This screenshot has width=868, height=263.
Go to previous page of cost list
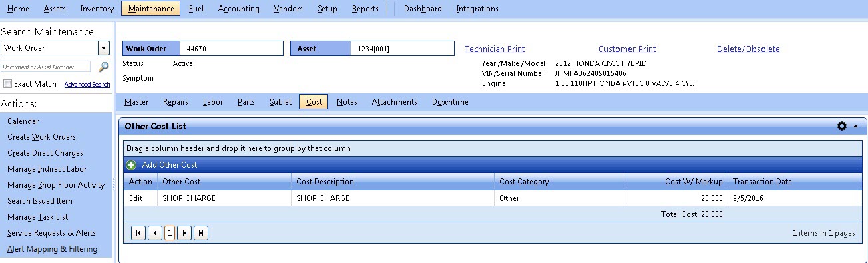(x=154, y=233)
